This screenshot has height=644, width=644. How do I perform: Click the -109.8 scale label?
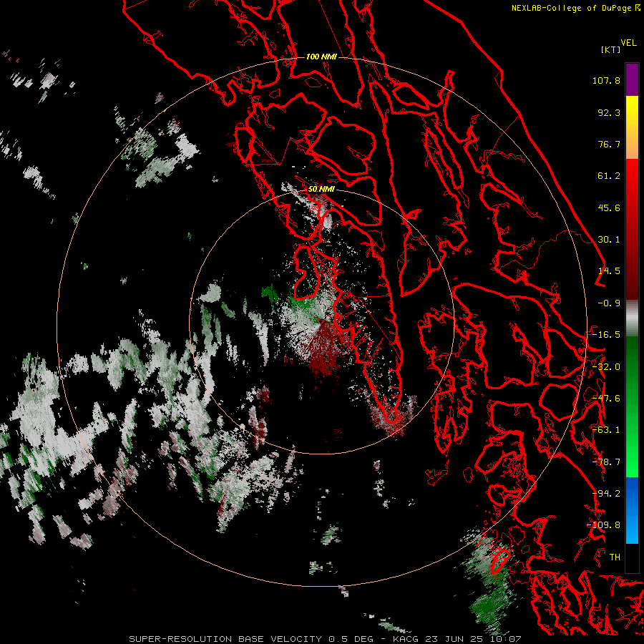[603, 525]
